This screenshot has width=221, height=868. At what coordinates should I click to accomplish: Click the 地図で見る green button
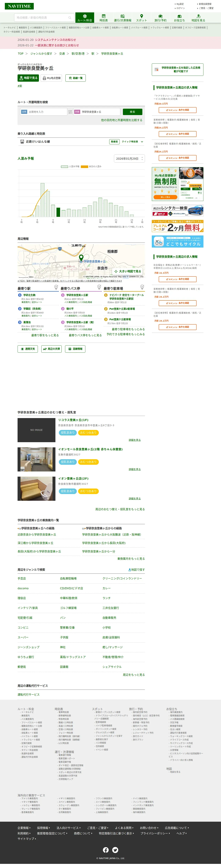(28, 78)
